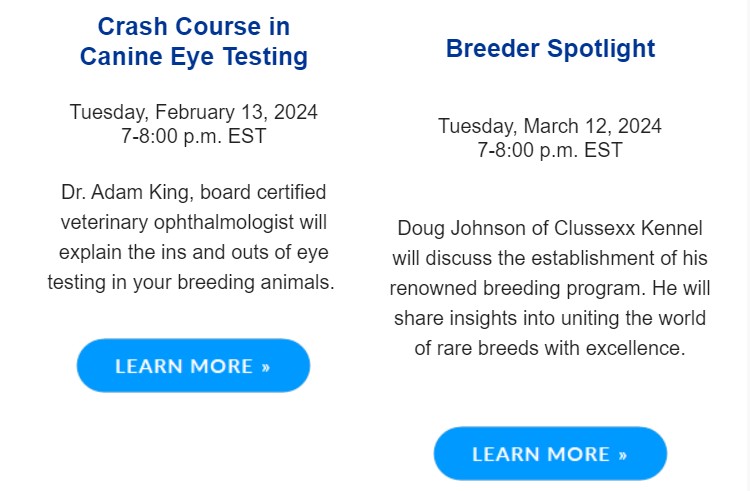Click the Tuesday, March 12, 2024 date

pyautogui.click(x=550, y=126)
